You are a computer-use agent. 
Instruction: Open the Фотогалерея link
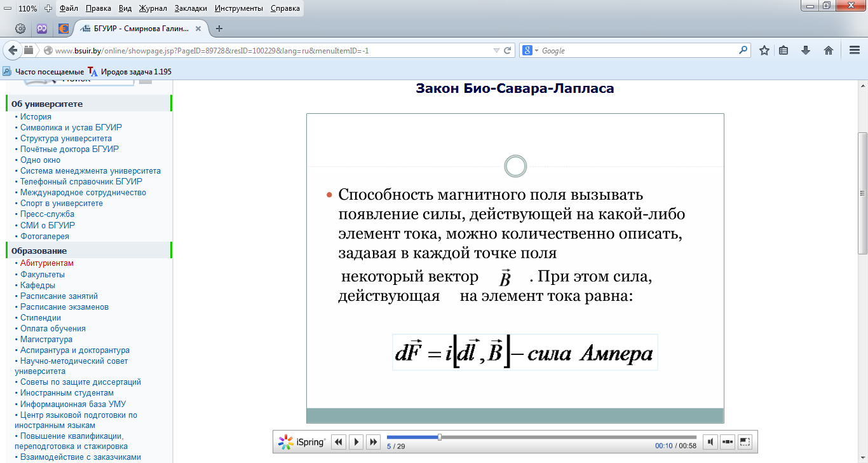(x=44, y=237)
